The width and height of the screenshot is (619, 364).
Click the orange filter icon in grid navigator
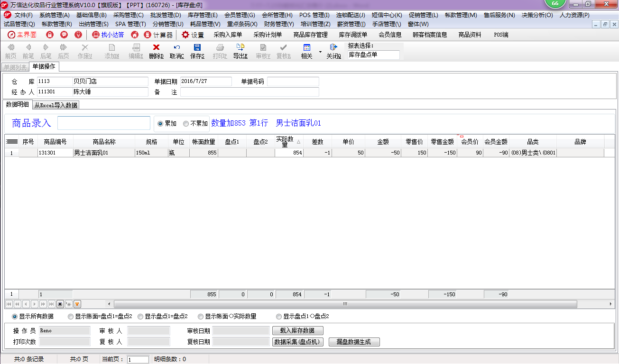pyautogui.click(x=77, y=304)
